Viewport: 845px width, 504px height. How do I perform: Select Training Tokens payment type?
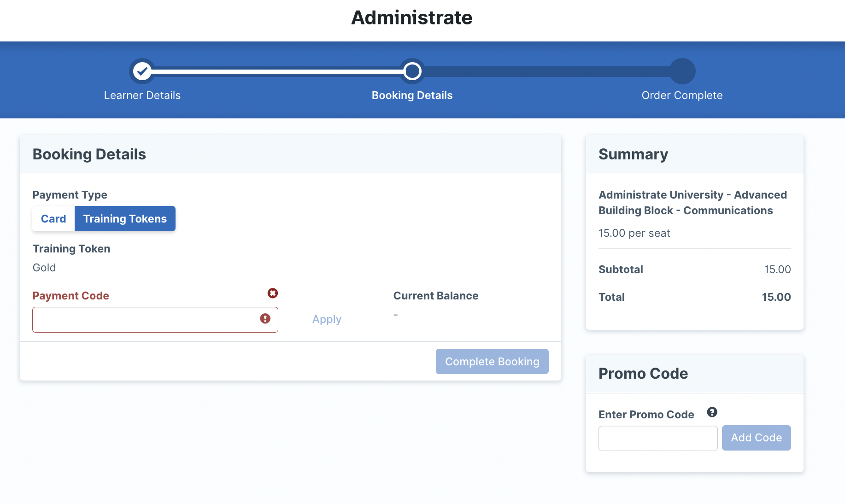click(x=125, y=219)
